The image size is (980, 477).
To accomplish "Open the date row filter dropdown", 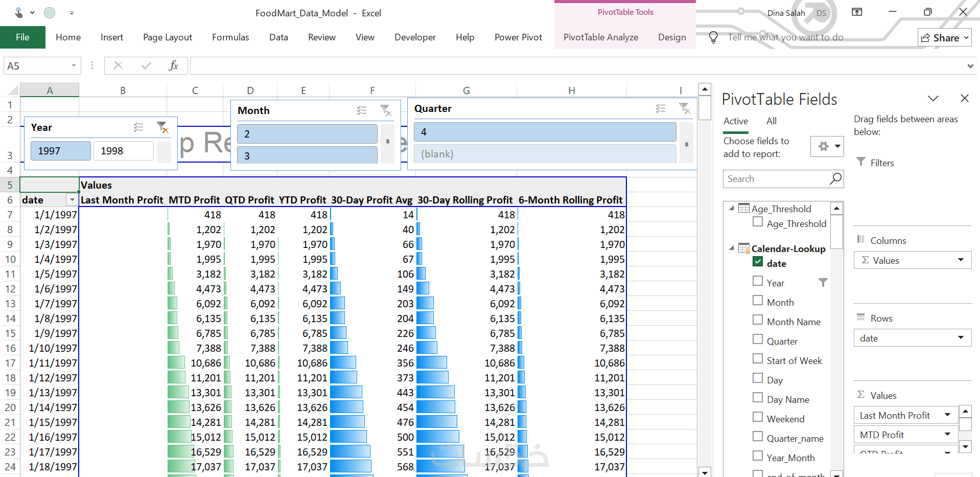I will pos(72,200).
